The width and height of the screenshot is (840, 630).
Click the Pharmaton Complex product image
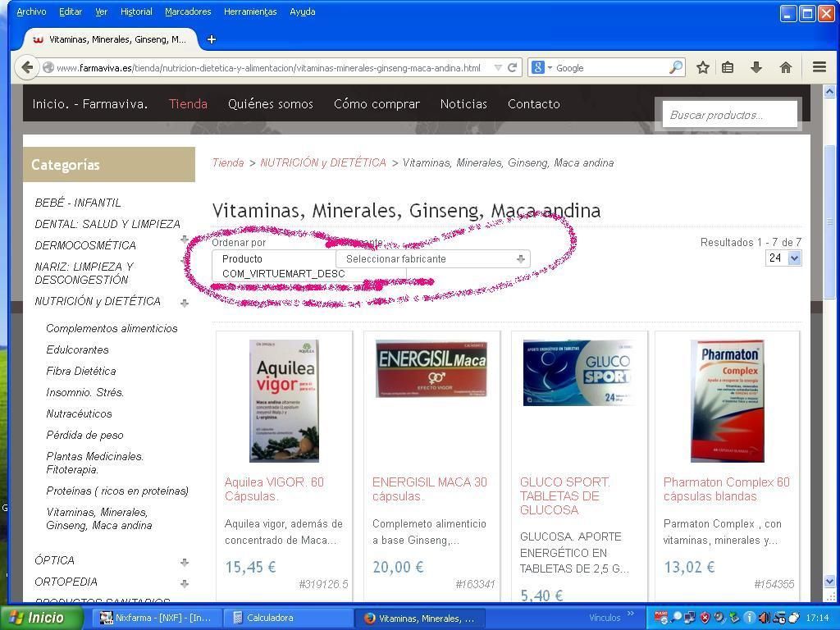click(728, 400)
